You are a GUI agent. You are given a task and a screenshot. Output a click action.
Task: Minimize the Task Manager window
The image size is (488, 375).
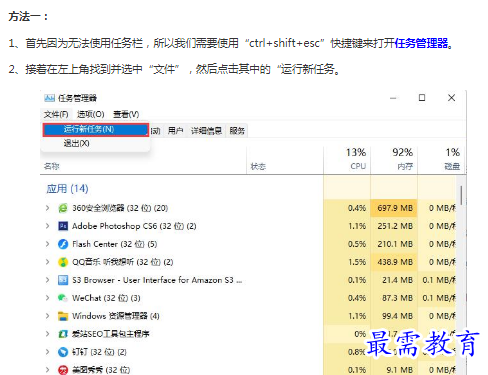tap(393, 98)
